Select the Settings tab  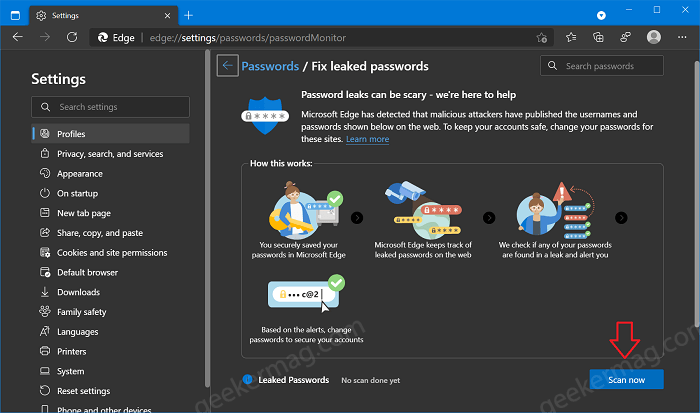coord(104,16)
